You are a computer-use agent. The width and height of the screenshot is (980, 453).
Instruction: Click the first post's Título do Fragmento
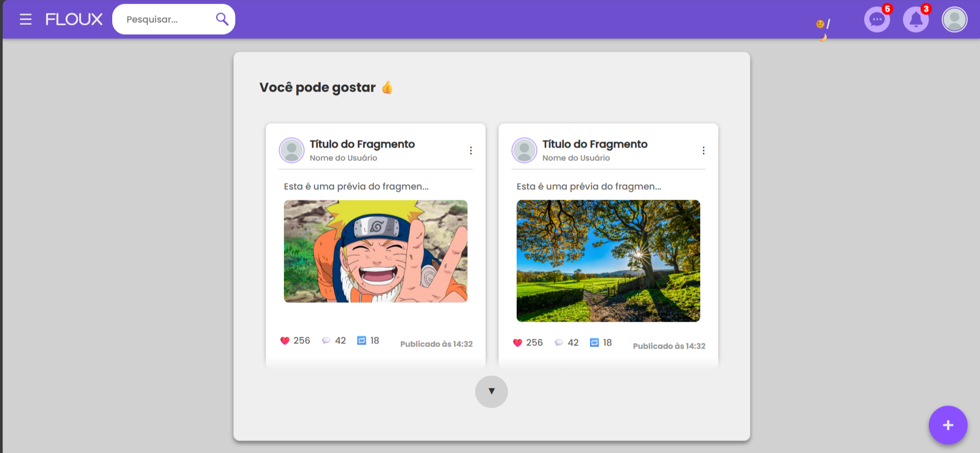362,144
